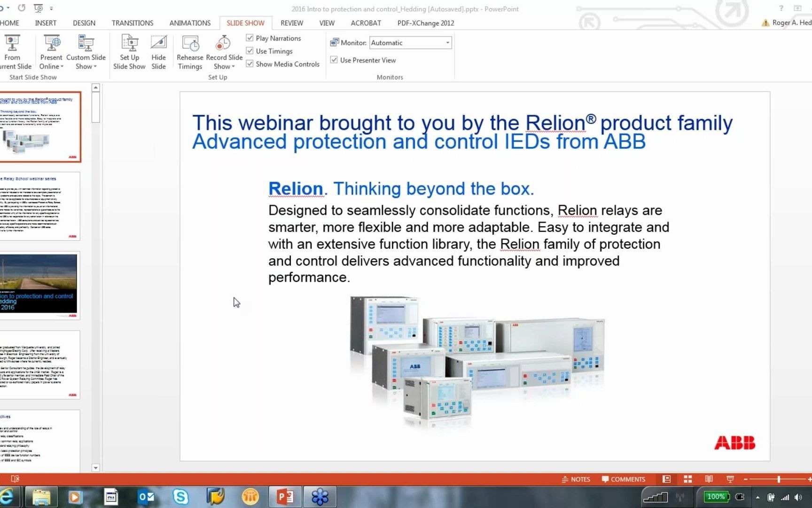Start Rehearse Timings

click(x=190, y=52)
